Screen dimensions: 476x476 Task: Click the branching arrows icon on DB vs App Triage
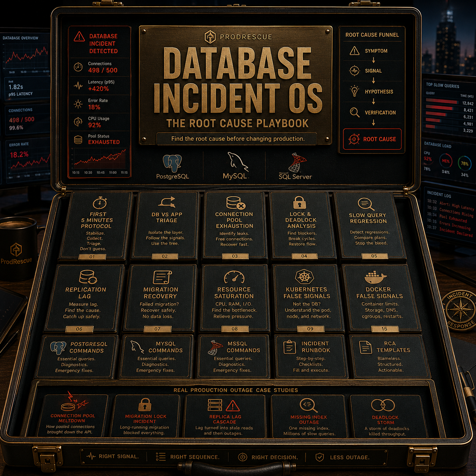pyautogui.click(x=167, y=202)
